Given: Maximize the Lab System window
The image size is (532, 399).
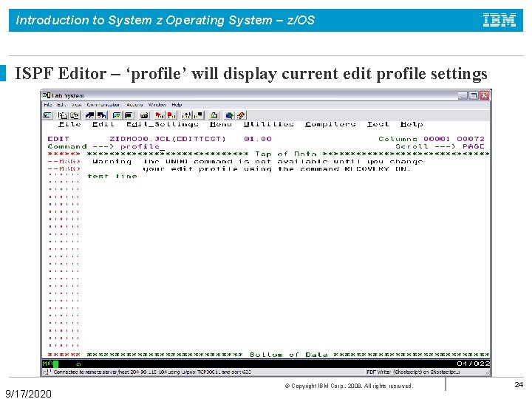Looking at the screenshot, I should pyautogui.click(x=474, y=95).
